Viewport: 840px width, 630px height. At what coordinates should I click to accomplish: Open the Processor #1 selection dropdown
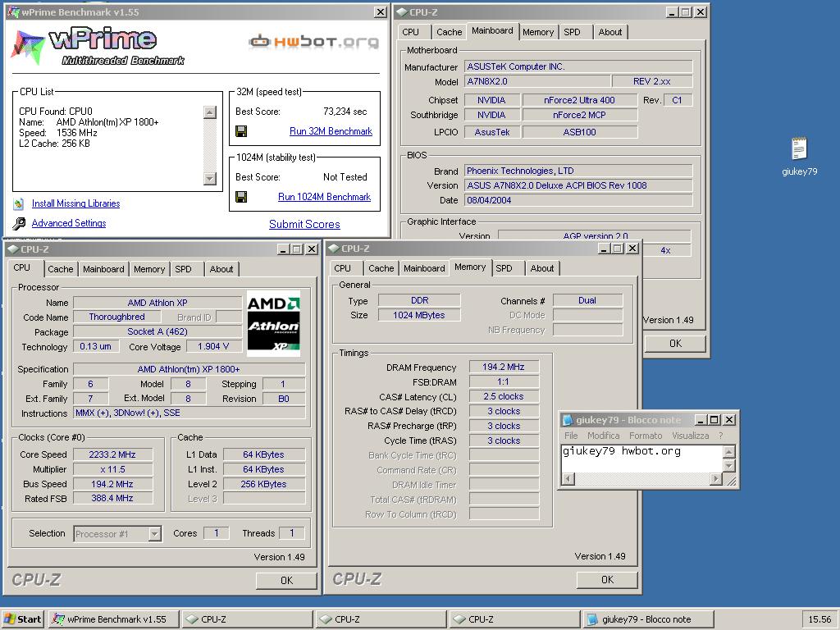click(155, 533)
